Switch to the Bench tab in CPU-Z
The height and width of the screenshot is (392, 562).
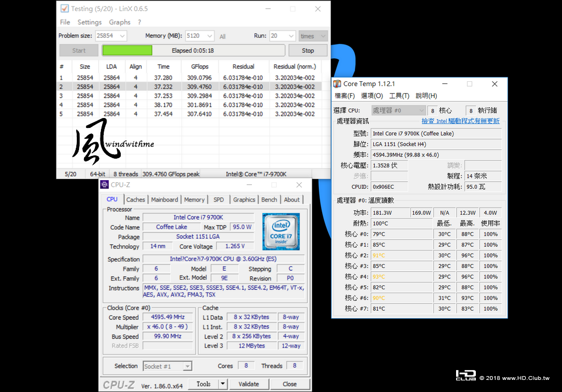click(x=269, y=200)
